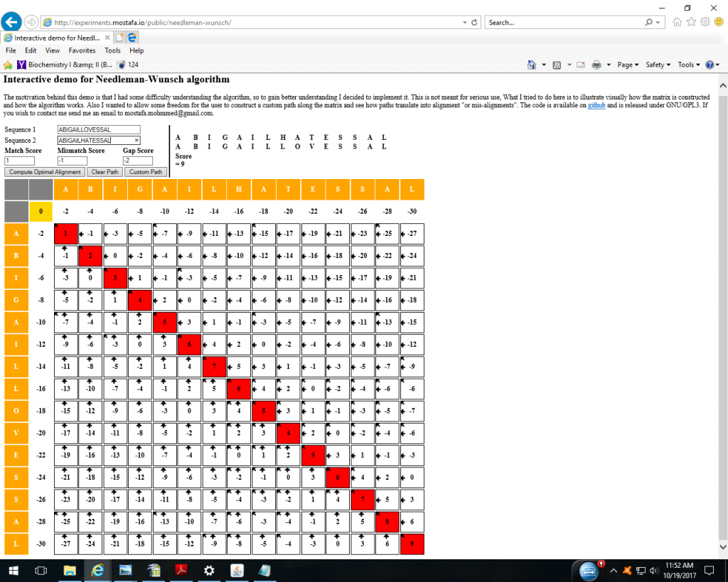This screenshot has height=582, width=728.
Task: Clear Sequence 2 field with the X icon
Action: (136, 141)
